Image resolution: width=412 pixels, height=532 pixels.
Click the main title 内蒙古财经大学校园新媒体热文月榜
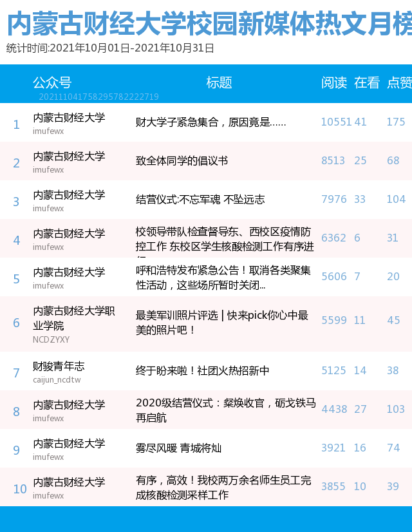[209, 24]
